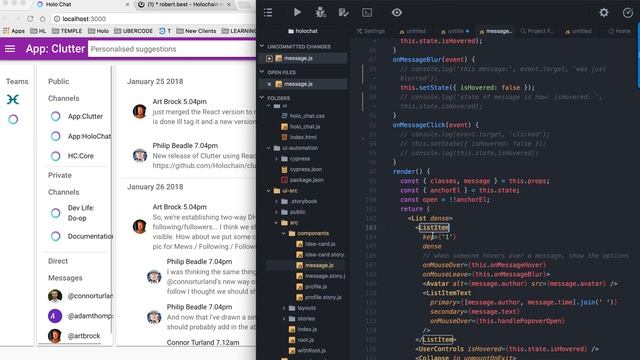Switch to the message.js editor tab

coord(496,31)
